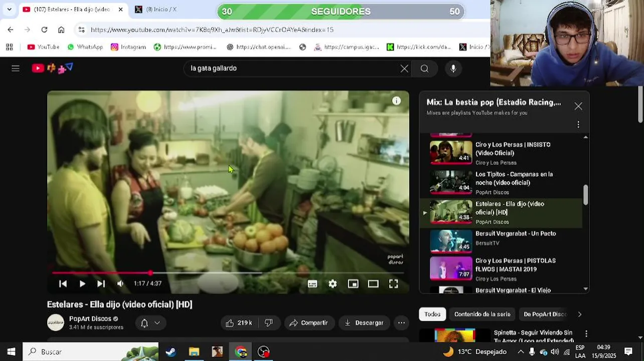Open OBS Studio from the taskbar
The height and width of the screenshot is (361, 644).
263,352
